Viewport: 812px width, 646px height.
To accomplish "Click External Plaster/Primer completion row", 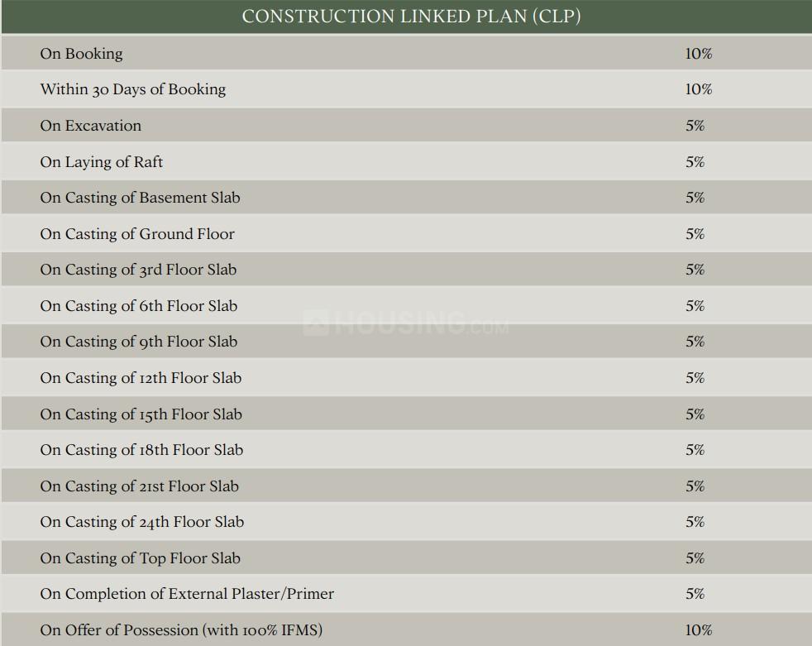I will tap(187, 594).
